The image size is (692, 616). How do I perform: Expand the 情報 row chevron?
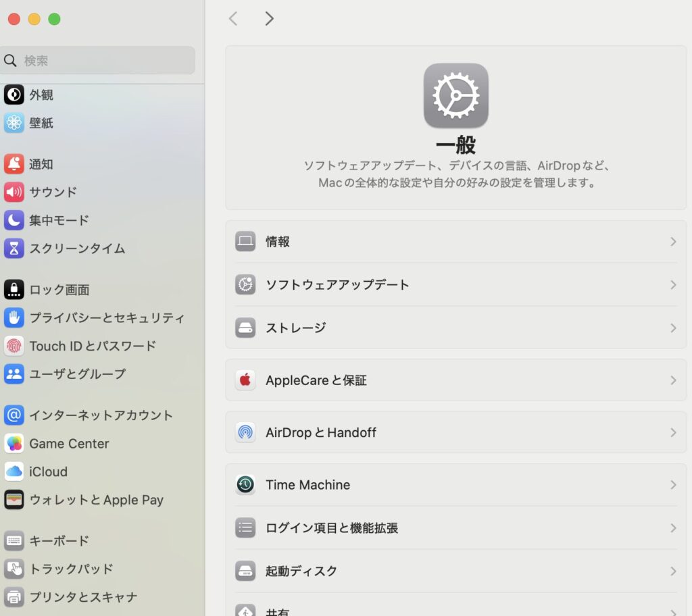(x=672, y=242)
